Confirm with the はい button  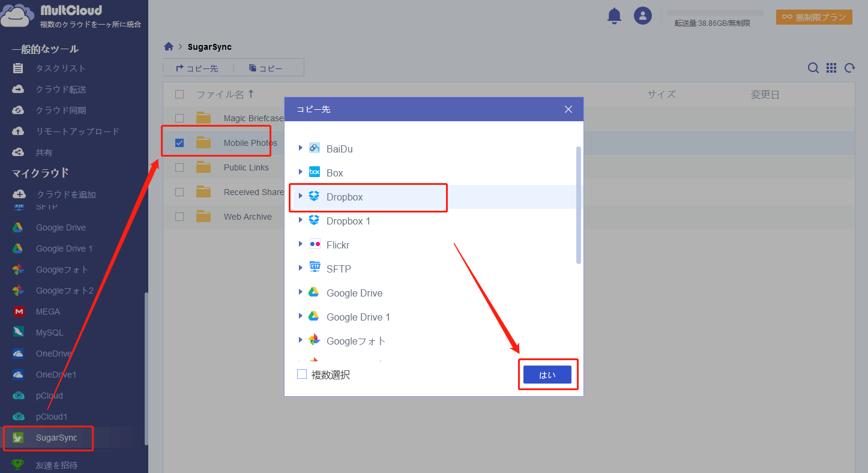[547, 375]
